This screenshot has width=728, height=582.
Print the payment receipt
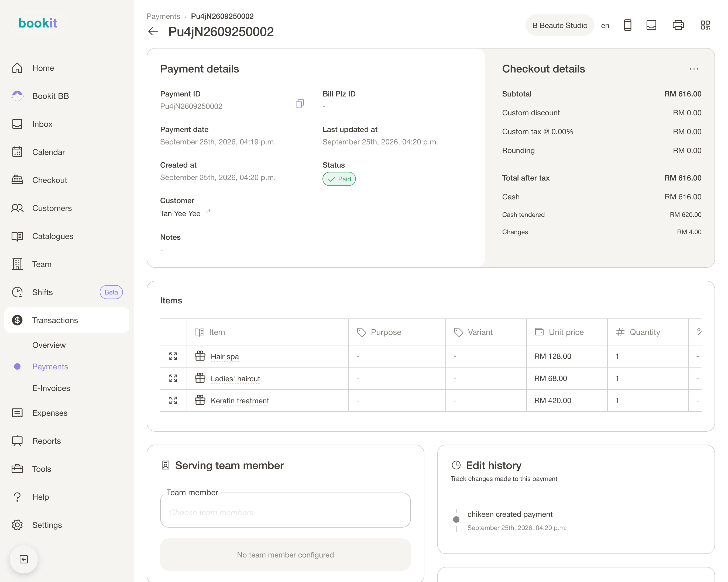pos(678,25)
